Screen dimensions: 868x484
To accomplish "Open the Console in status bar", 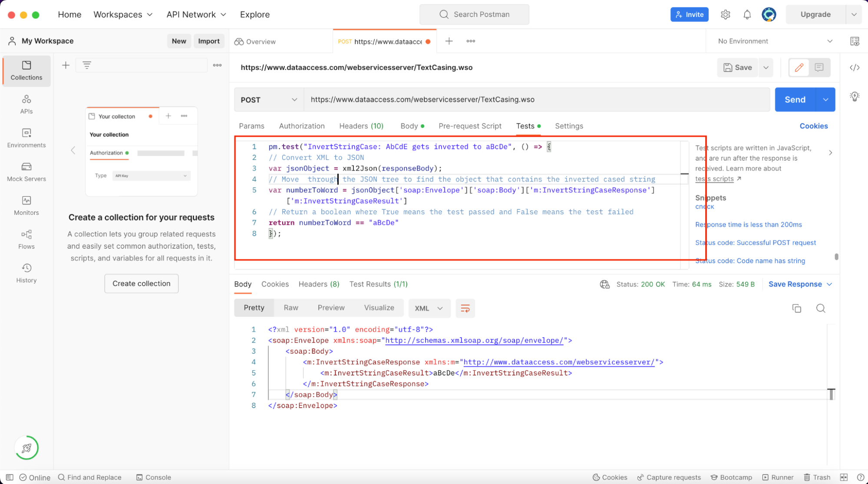I will coord(154,477).
